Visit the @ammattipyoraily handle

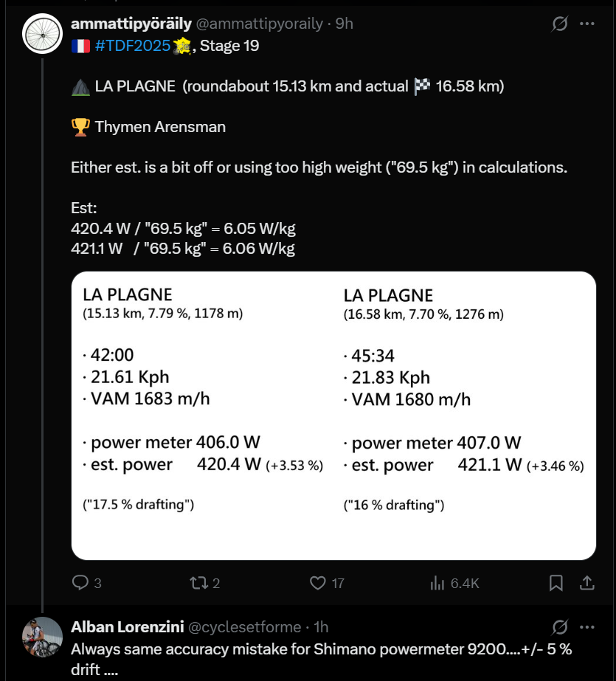[259, 24]
